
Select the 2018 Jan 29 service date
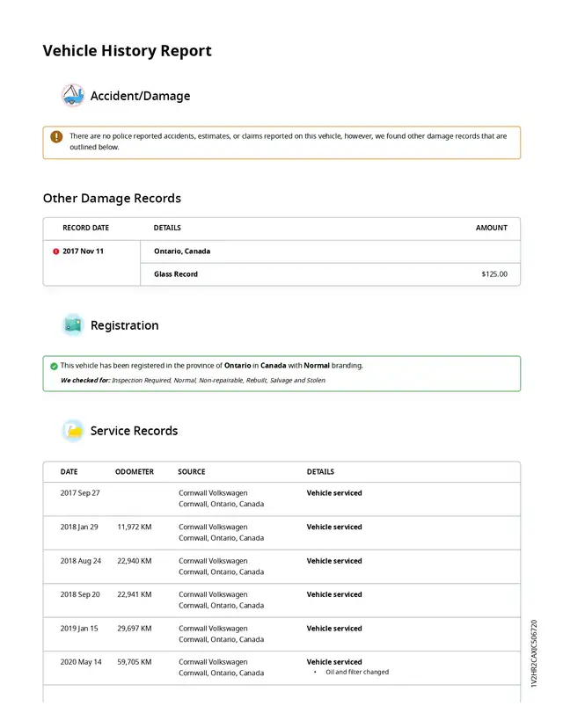click(79, 528)
